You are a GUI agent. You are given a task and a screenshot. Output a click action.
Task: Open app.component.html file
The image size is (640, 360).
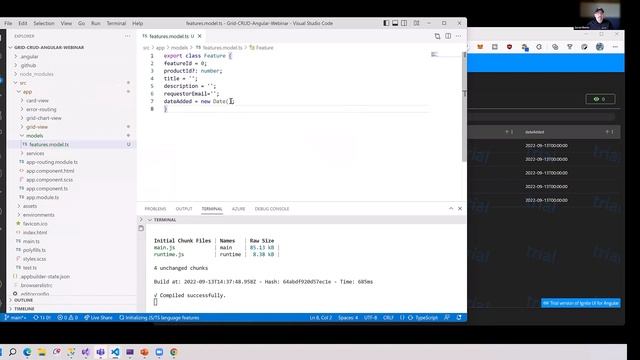[50, 171]
